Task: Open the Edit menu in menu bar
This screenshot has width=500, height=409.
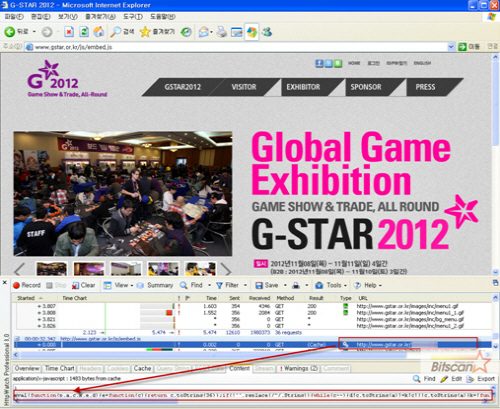Action: [x=41, y=16]
